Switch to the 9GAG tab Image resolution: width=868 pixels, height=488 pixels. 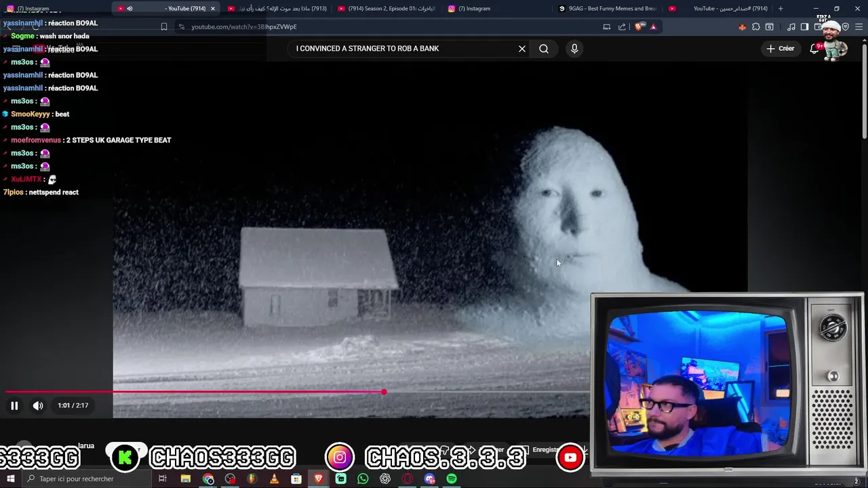[607, 9]
